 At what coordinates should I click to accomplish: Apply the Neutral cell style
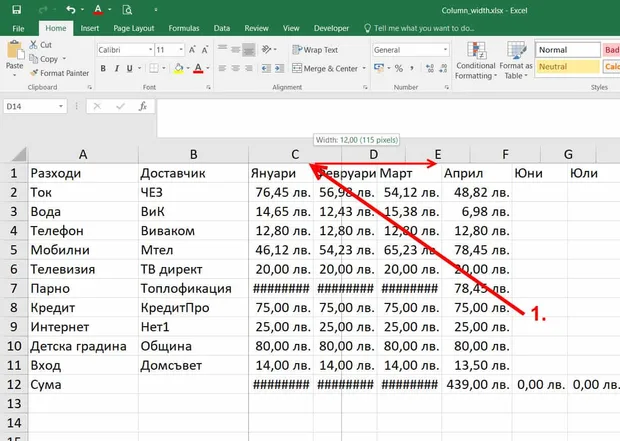pos(568,67)
